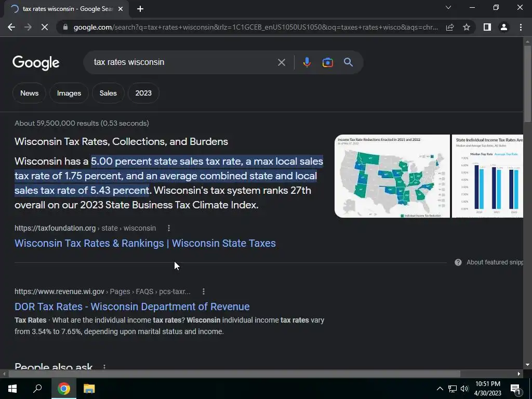The image size is (532, 399).
Task: Open options next to People also ask
Action: [104, 367]
